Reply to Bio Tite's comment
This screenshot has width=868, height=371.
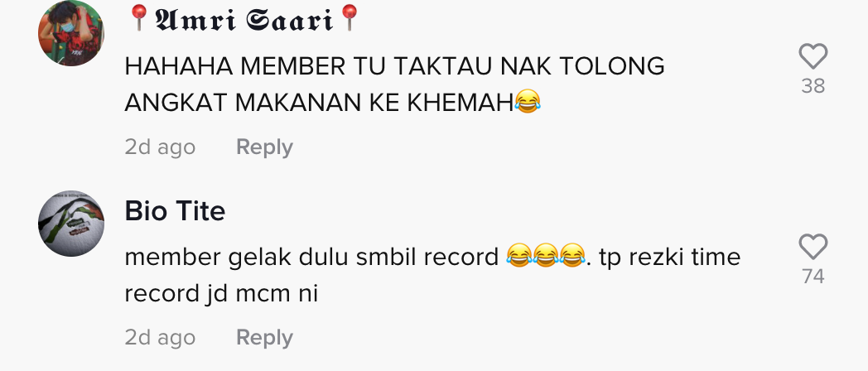[264, 337]
